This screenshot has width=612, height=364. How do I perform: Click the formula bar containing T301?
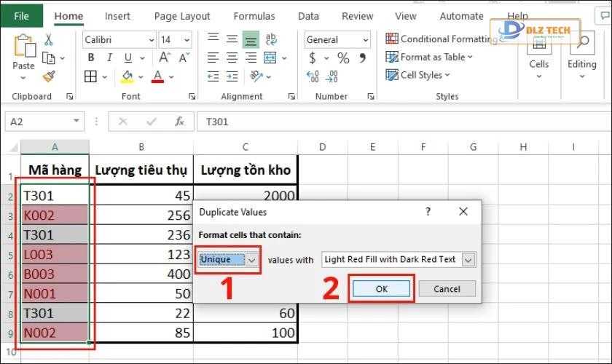(404, 122)
